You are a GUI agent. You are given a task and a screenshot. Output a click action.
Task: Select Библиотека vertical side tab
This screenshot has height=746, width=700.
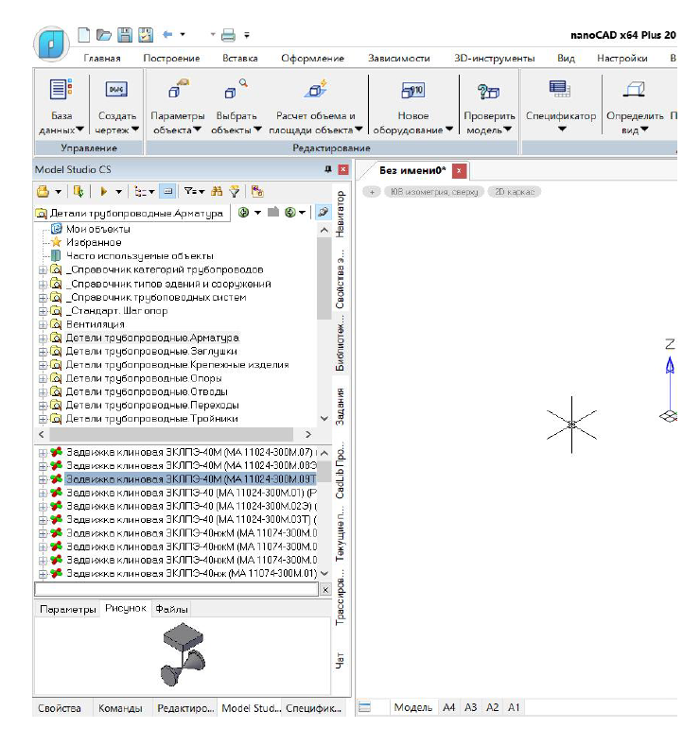[340, 344]
